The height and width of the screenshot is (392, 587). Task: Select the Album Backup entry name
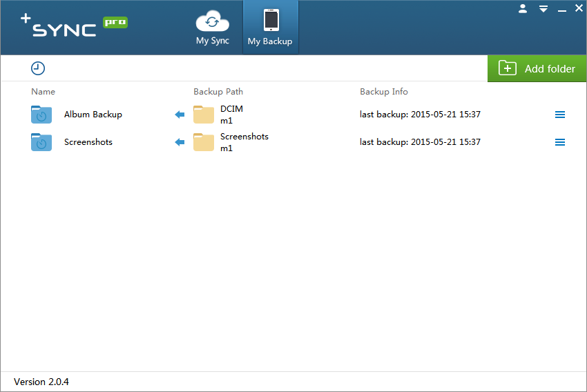click(93, 115)
